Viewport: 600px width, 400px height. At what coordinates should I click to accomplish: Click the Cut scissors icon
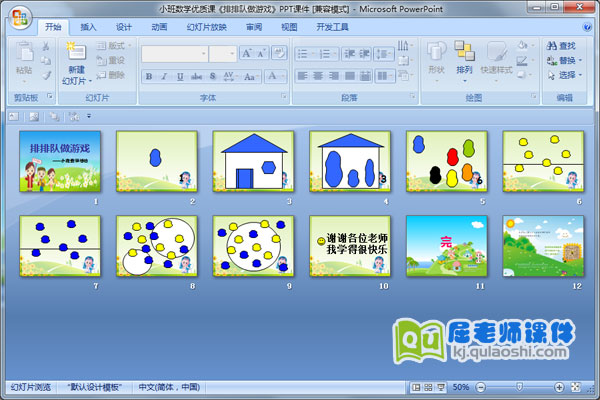[x=46, y=46]
